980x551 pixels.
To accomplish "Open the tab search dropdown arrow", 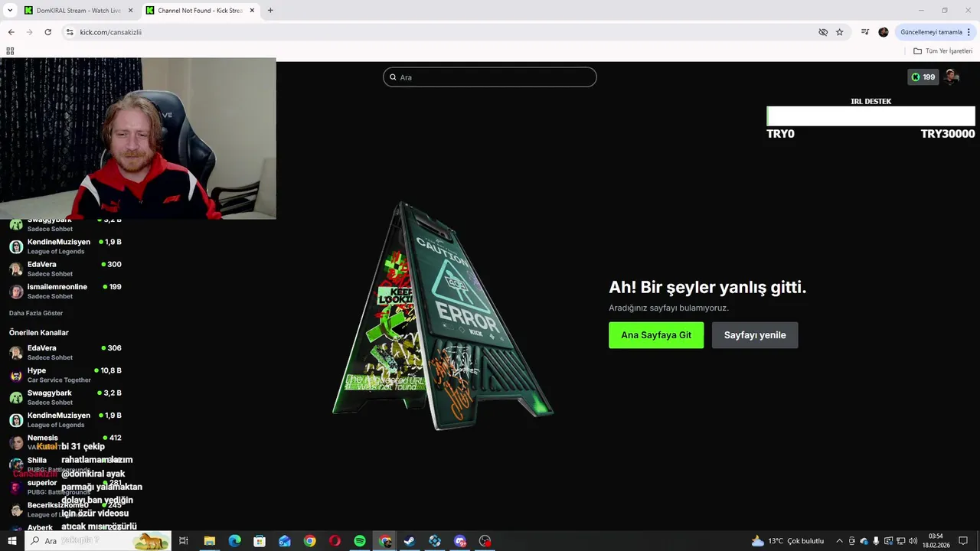I will pyautogui.click(x=10, y=11).
